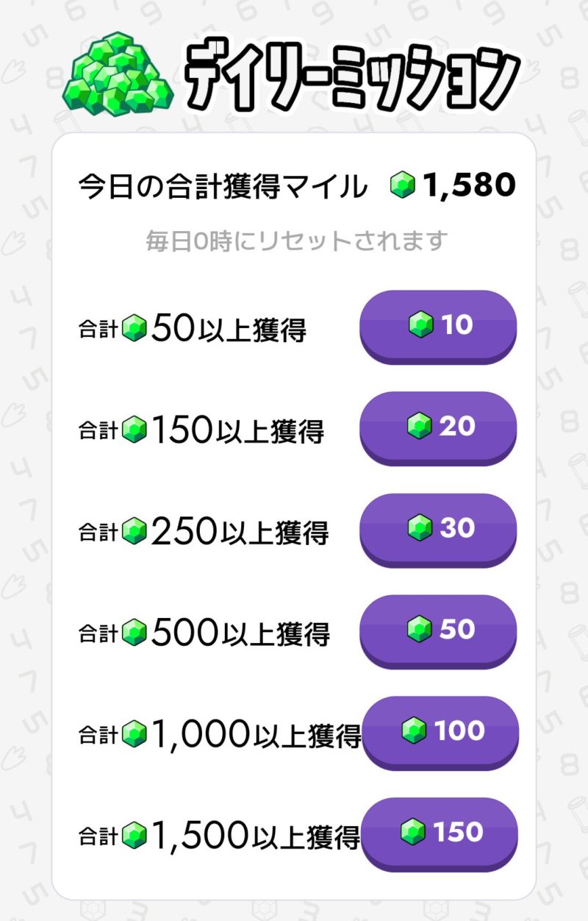
Task: Claim the 30 mile reward button
Action: coord(438,528)
